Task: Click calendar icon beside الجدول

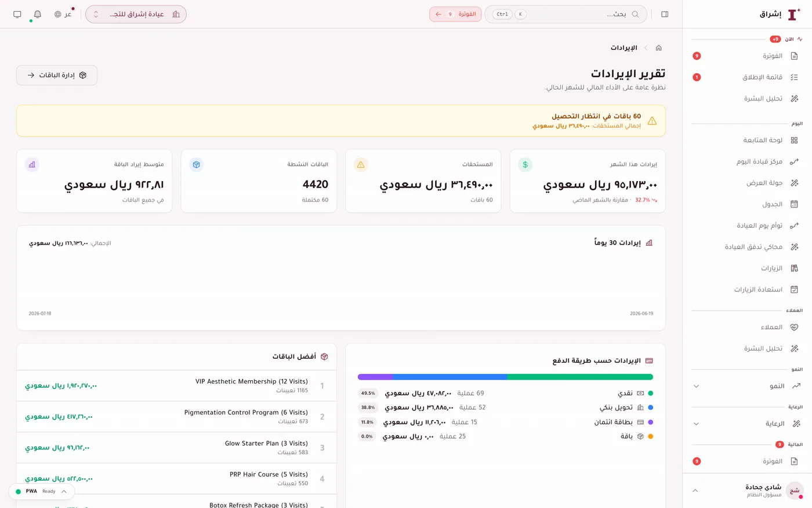Action: coord(795,204)
